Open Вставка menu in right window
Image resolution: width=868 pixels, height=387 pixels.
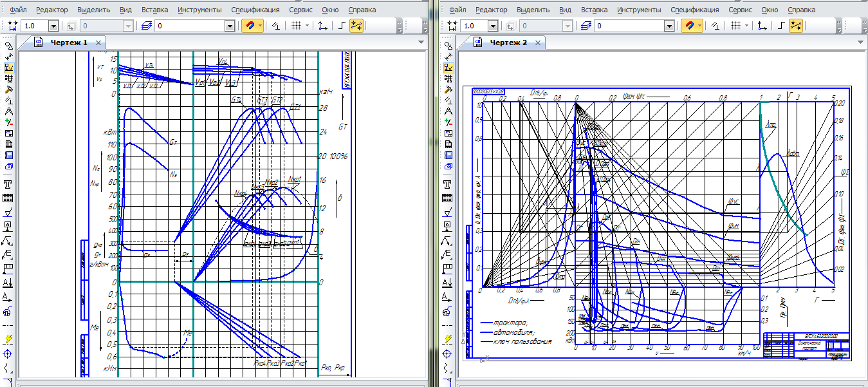click(x=595, y=10)
